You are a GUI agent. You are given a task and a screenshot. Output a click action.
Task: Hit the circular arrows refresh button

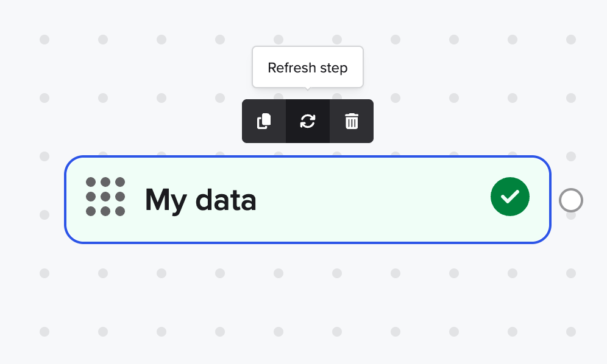click(x=308, y=121)
